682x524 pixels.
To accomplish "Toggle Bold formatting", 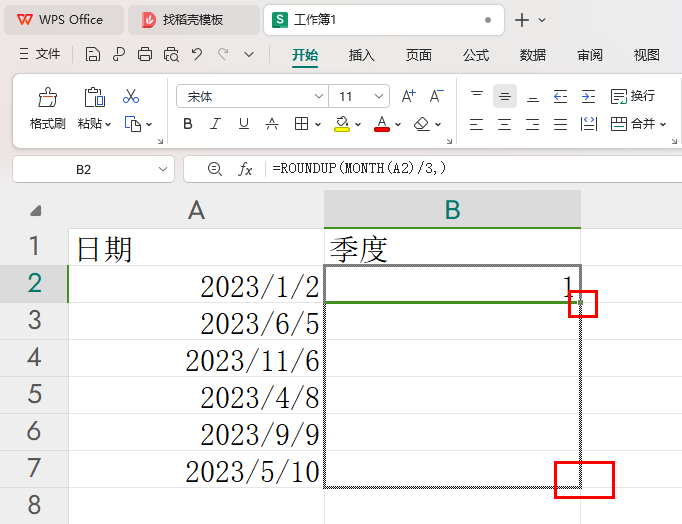I will click(x=188, y=124).
